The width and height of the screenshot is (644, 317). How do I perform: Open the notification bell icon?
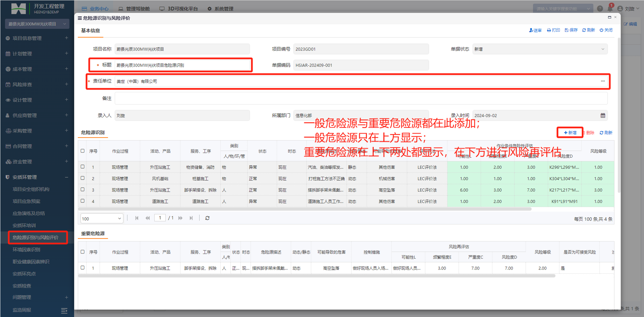click(x=610, y=8)
